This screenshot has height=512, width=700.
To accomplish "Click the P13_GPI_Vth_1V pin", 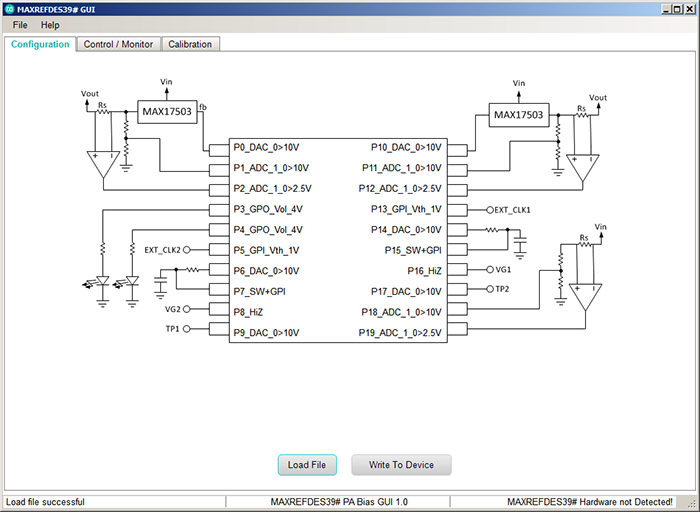I will coord(457,209).
